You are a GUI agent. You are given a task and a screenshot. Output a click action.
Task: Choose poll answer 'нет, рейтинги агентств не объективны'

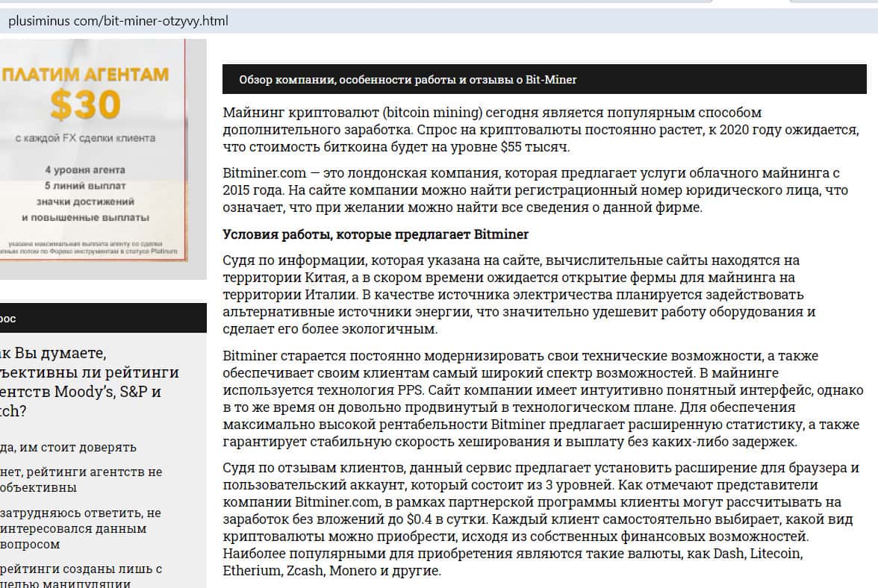(81, 480)
